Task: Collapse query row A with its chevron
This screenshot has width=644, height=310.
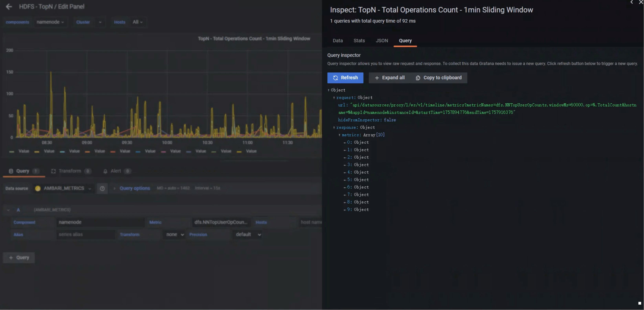Action: coord(8,210)
